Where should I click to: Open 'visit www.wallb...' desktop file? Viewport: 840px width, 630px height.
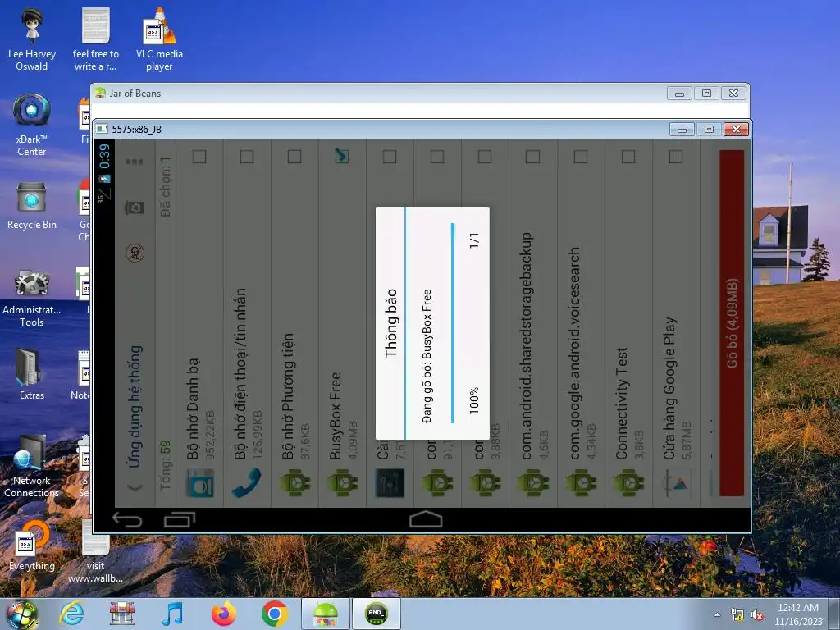[x=95, y=552]
